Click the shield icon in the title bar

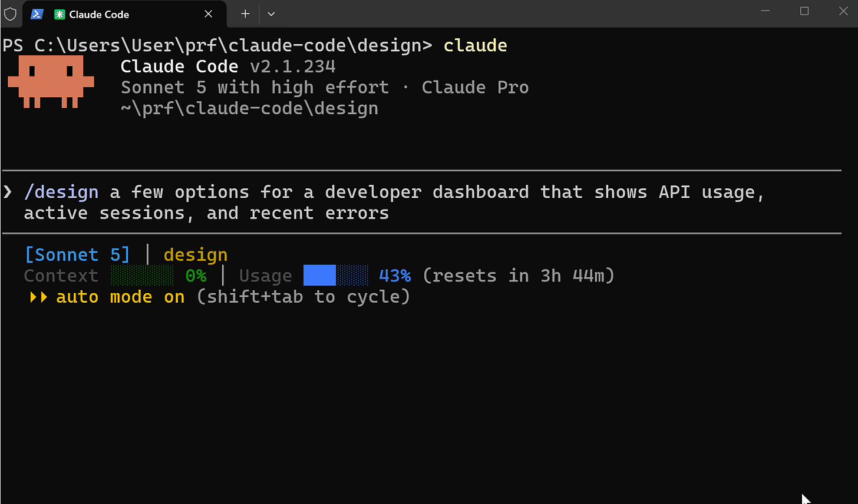coord(10,14)
